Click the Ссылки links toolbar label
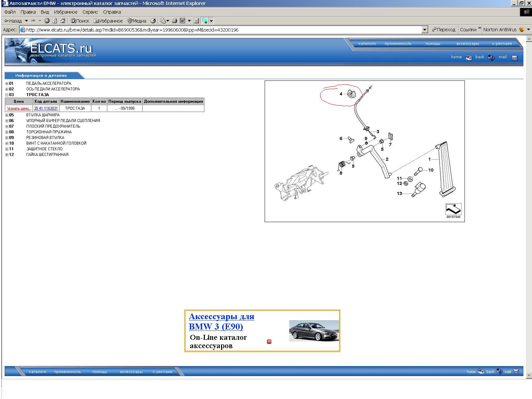532x399 pixels. (468, 30)
